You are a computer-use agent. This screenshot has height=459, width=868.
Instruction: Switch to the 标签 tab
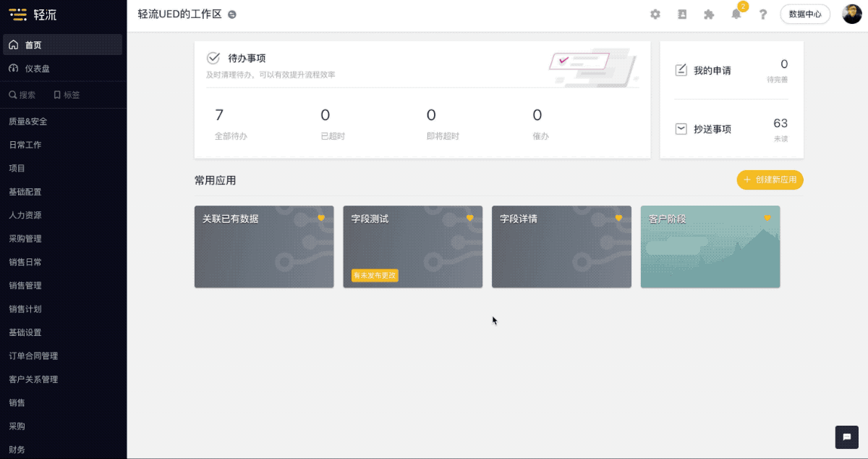(x=67, y=95)
